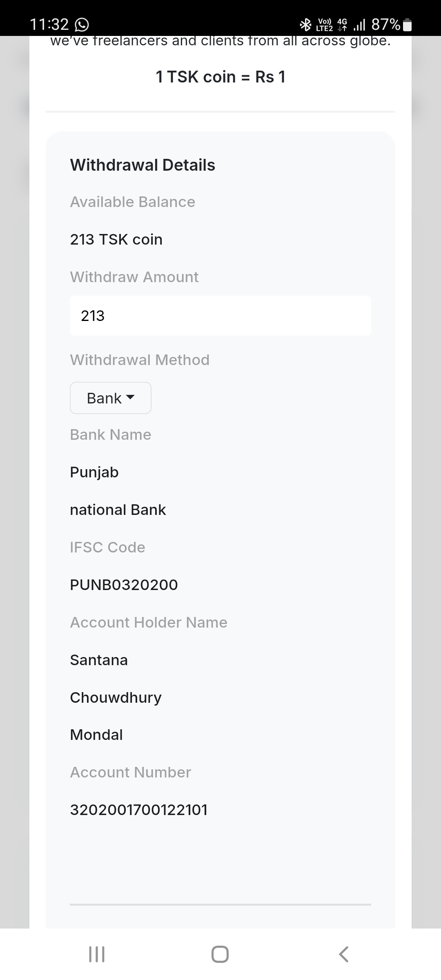Tap the Punjab bank name text
The width and height of the screenshot is (441, 980).
tap(94, 472)
